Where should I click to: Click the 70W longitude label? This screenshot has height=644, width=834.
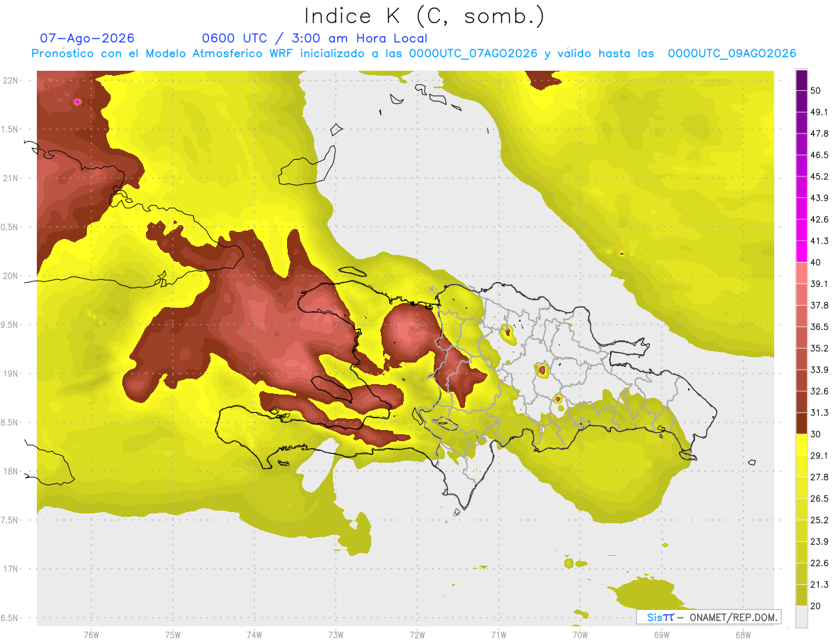[x=580, y=634]
